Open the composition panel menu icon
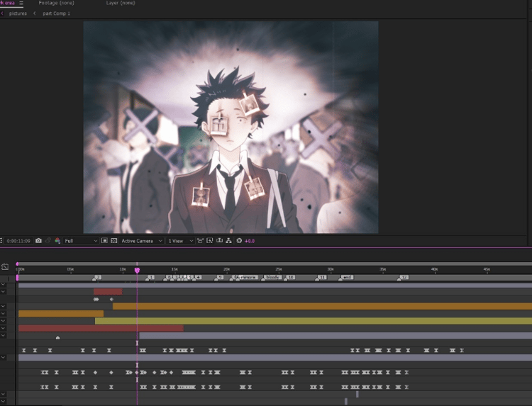Image resolution: width=532 pixels, height=406 pixels. pos(21,3)
